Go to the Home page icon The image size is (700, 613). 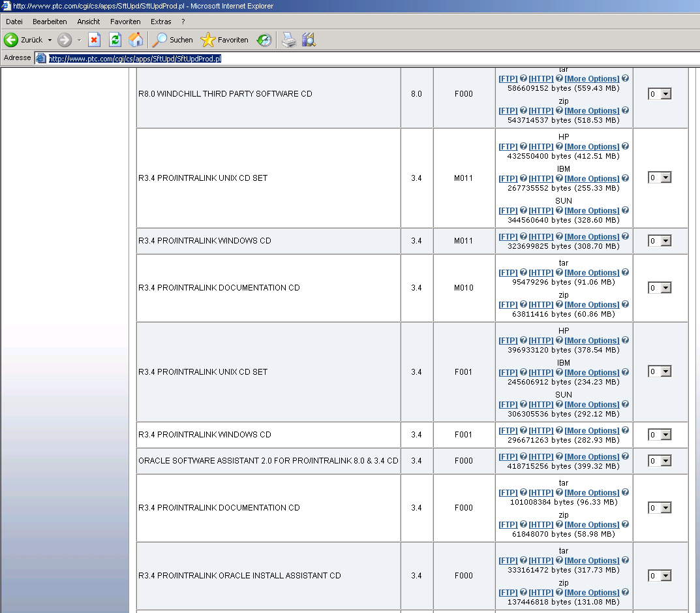point(136,40)
